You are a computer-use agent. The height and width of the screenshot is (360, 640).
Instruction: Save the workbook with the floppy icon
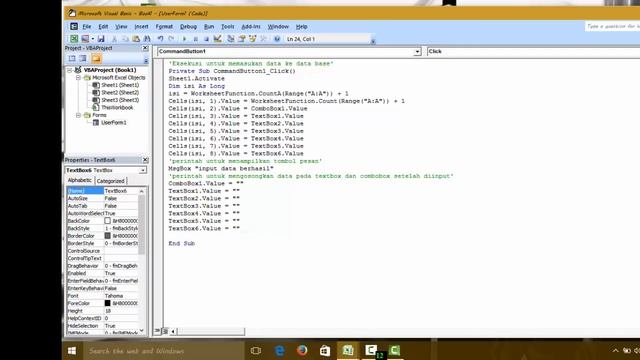click(101, 39)
